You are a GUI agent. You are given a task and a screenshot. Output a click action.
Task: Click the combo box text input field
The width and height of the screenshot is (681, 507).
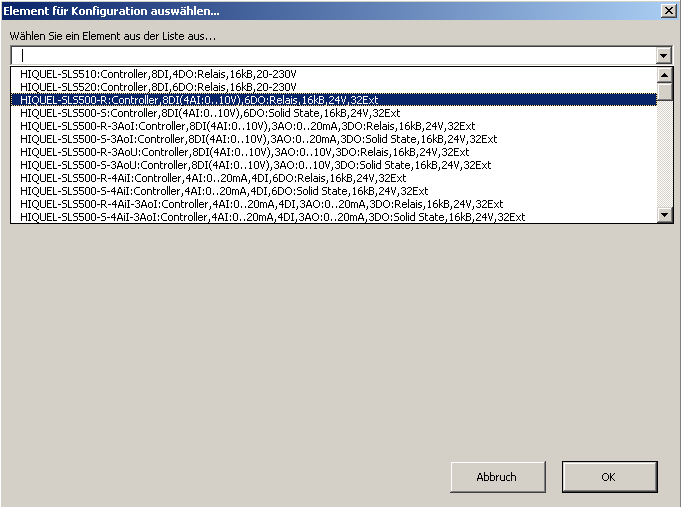[x=334, y=55]
